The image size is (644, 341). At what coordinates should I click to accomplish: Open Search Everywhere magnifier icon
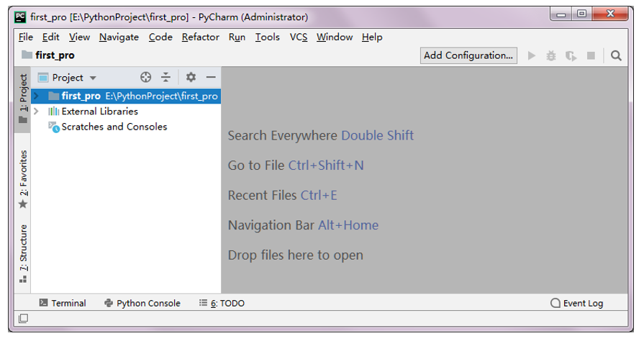pos(616,55)
